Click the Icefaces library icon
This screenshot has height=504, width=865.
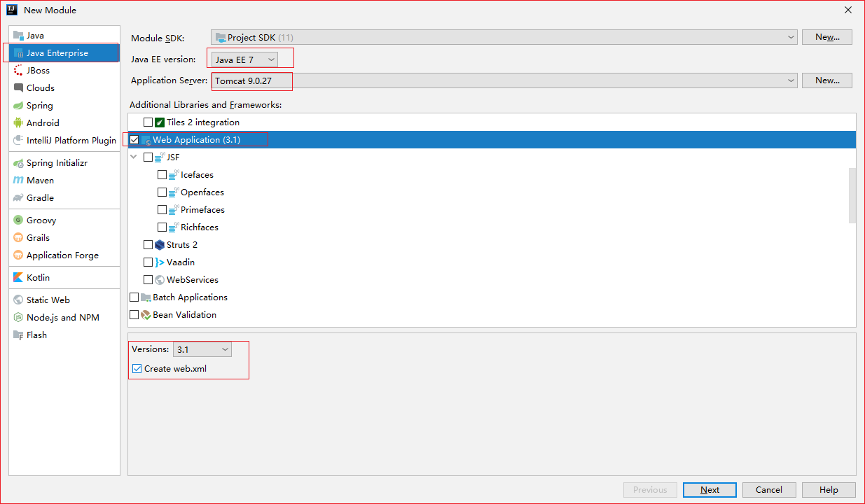click(174, 175)
